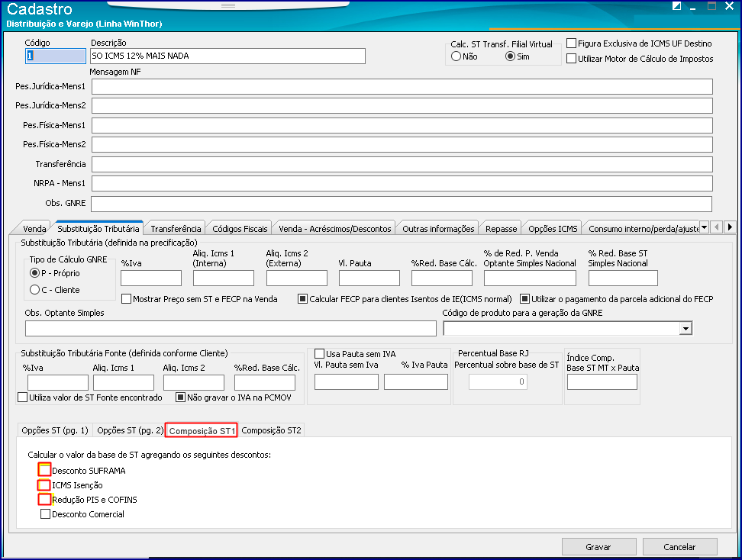Click the Gravar button

(598, 547)
